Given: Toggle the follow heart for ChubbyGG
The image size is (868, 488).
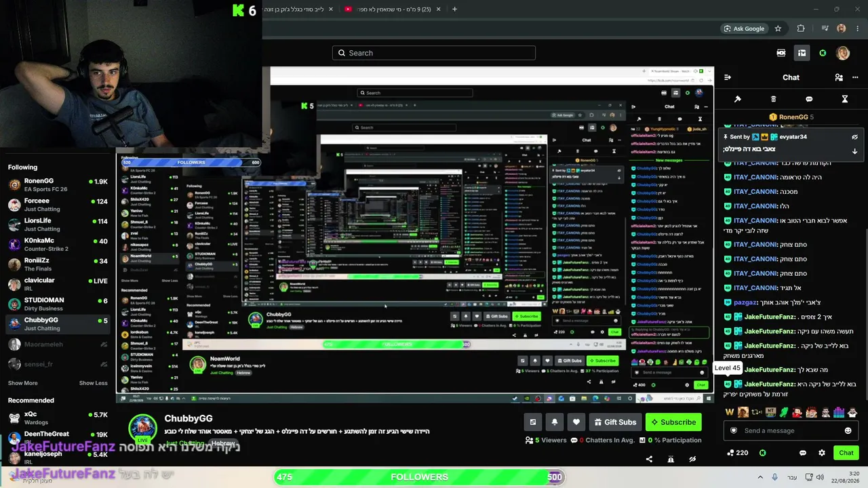Looking at the screenshot, I should (576, 422).
